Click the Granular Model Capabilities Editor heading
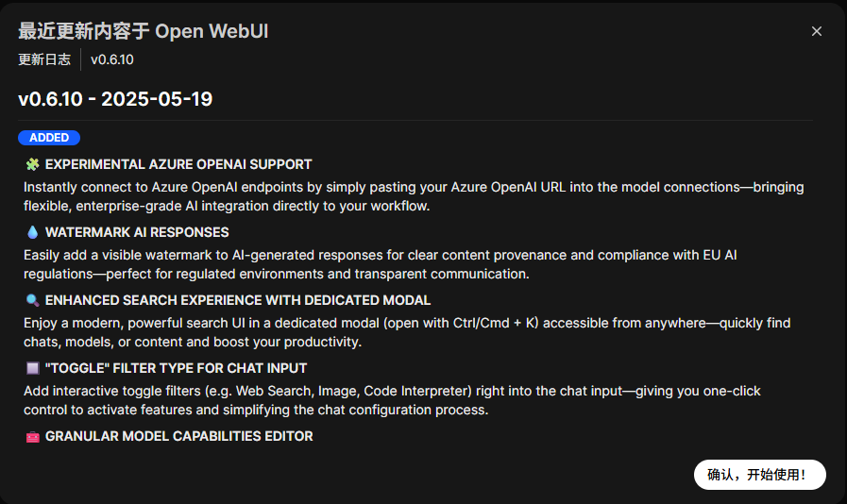Viewport: 847px width, 504px height. pyautogui.click(x=178, y=436)
